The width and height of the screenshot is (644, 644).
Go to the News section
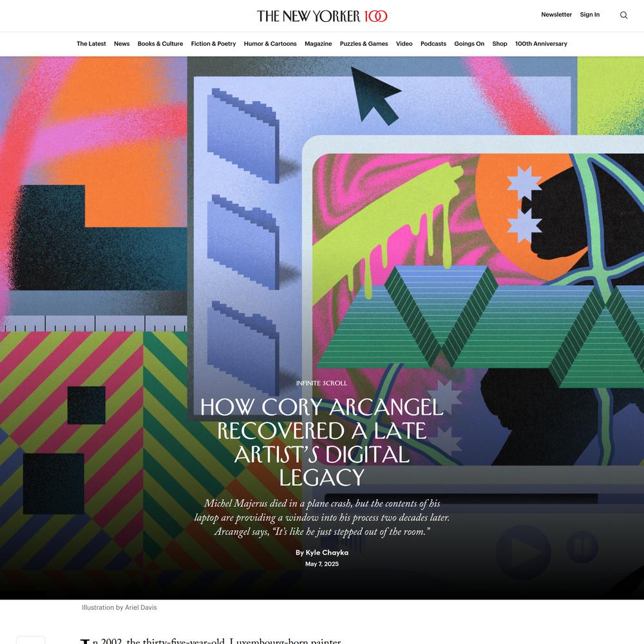[122, 44]
